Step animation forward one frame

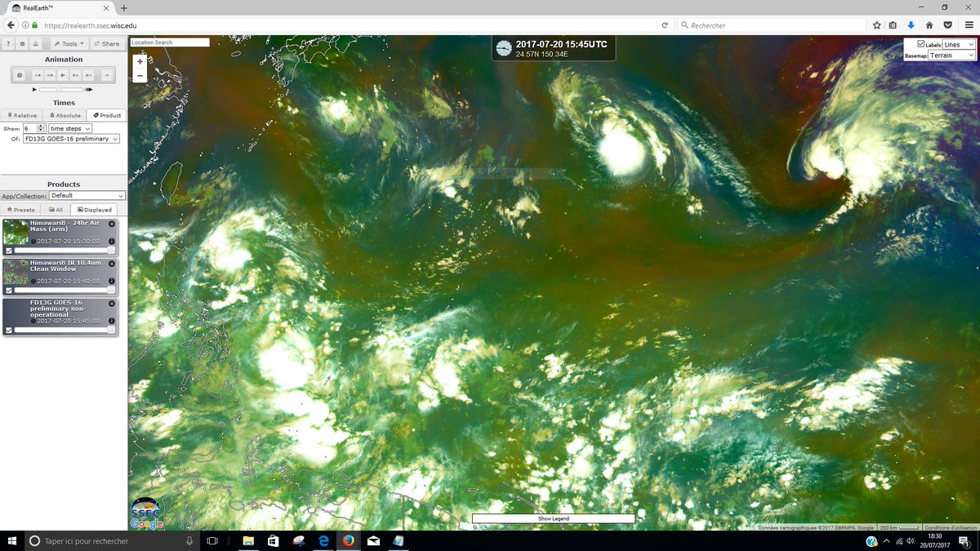coord(76,75)
